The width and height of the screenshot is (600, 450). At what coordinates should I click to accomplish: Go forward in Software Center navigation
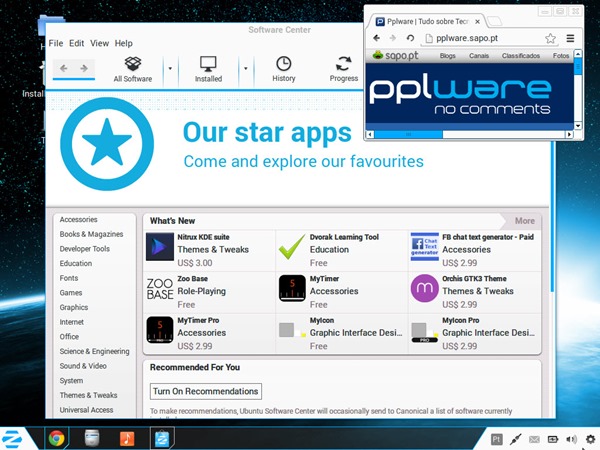[84, 68]
